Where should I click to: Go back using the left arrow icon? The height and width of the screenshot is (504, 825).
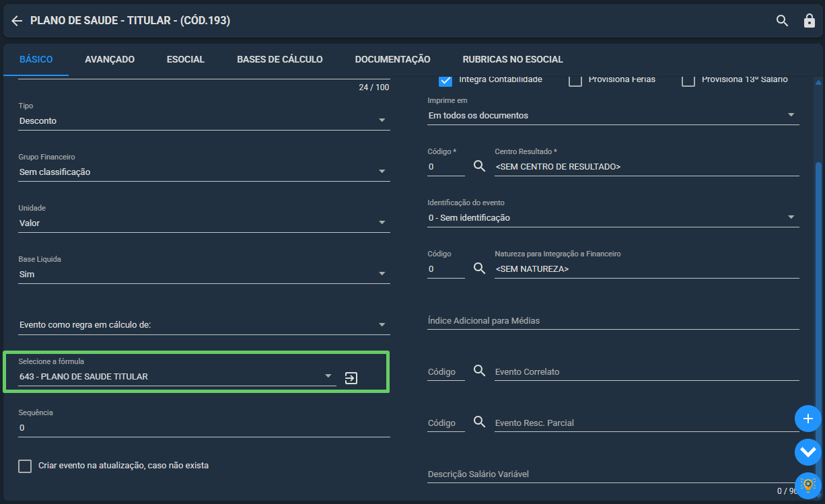[17, 21]
